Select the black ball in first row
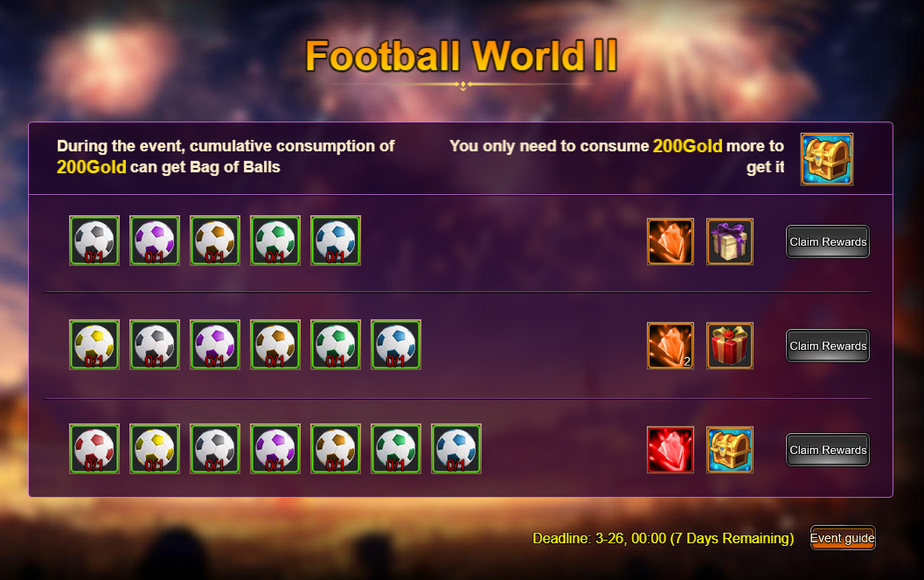 point(94,241)
